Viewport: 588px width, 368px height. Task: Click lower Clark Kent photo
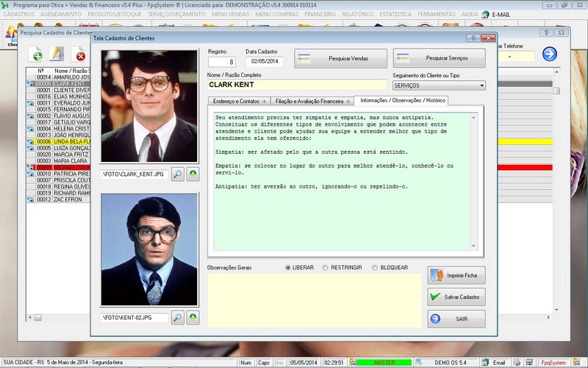(149, 250)
